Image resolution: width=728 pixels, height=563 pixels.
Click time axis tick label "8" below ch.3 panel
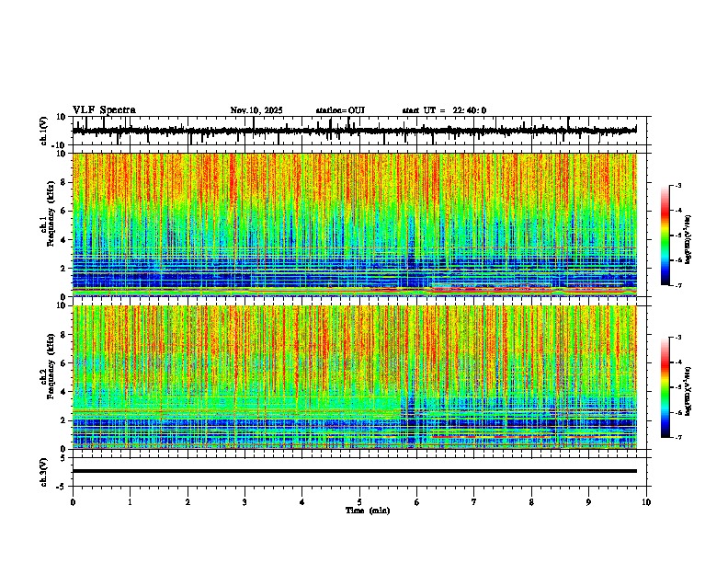[531, 502]
